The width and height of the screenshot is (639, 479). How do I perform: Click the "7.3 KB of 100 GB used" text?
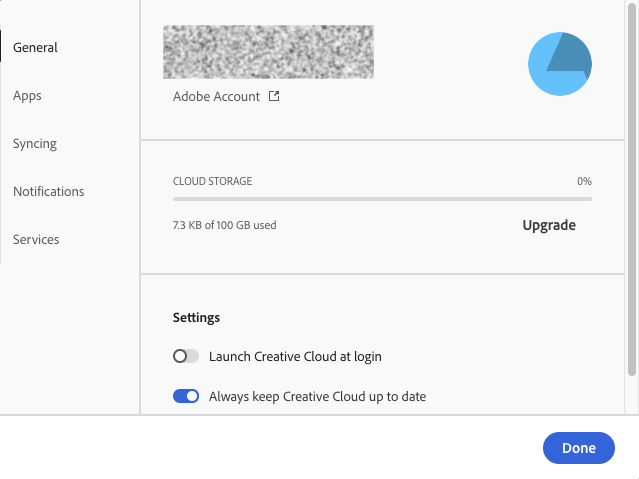coord(224,225)
